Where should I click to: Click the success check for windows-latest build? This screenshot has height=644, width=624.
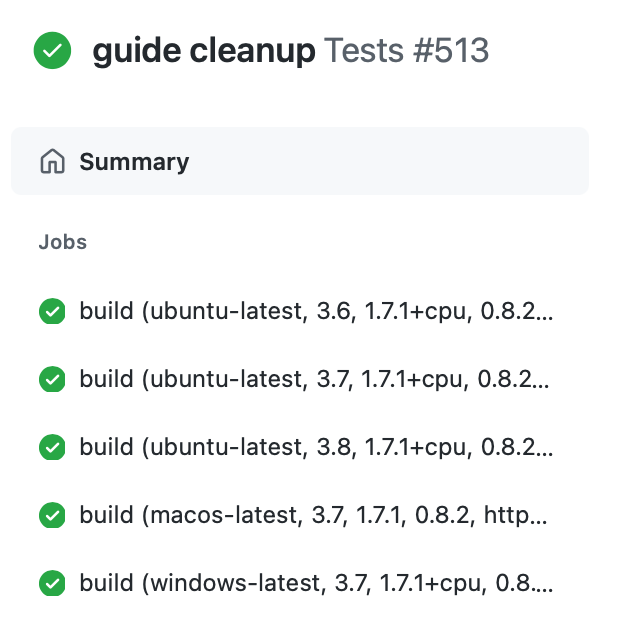click(x=52, y=583)
